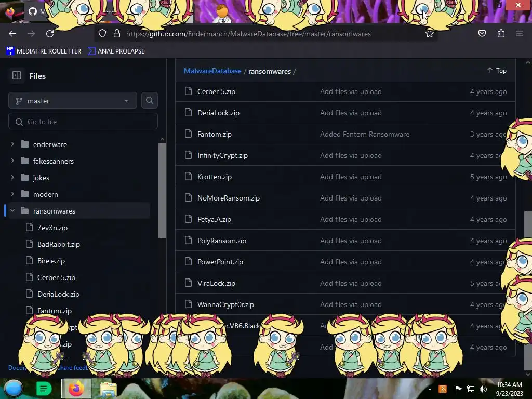532x399 pixels.
Task: Open the Firefox hamburger menu
Action: [519, 33]
